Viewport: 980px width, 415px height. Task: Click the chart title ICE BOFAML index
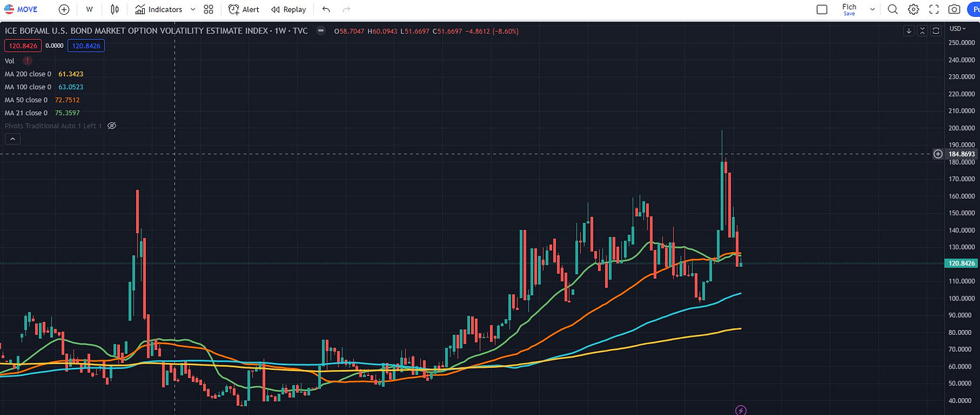click(x=155, y=30)
